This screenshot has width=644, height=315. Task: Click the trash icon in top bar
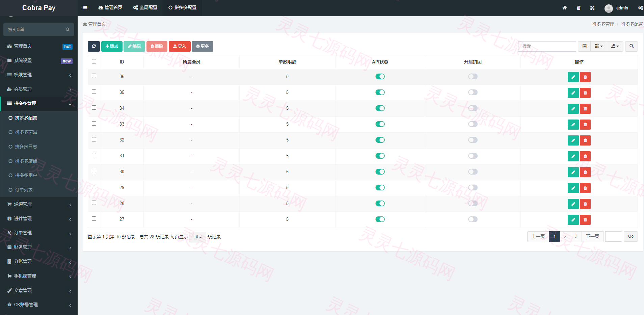pos(579,8)
